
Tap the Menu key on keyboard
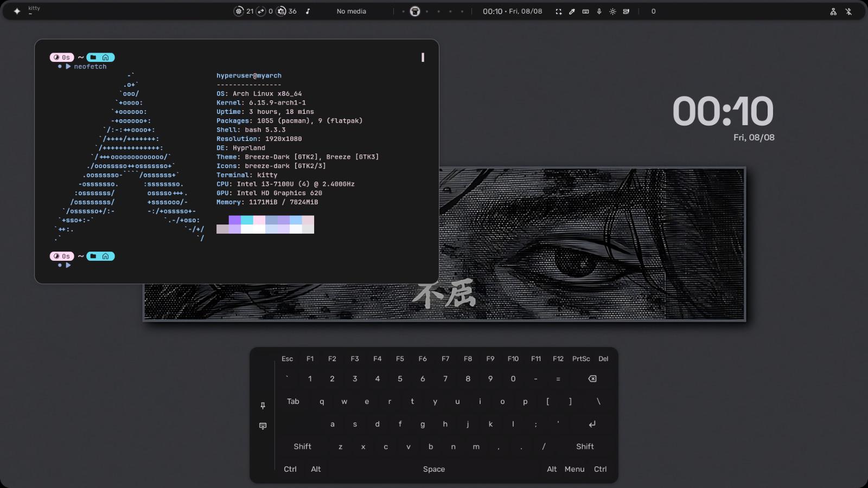[575, 470]
